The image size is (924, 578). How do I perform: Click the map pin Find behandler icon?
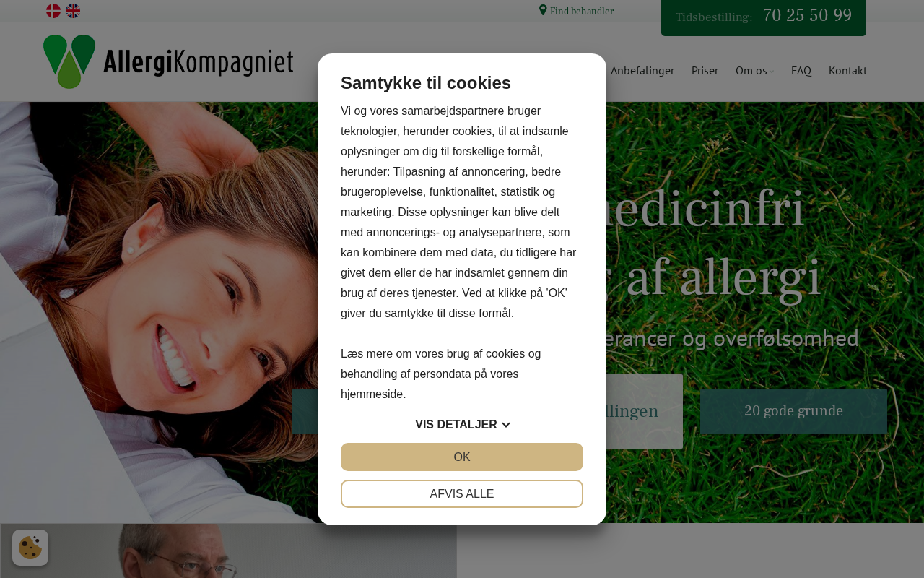[543, 10]
